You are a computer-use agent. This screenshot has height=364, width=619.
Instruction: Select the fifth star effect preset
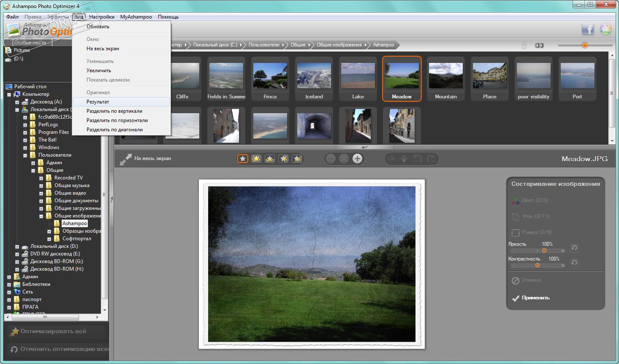tap(297, 159)
